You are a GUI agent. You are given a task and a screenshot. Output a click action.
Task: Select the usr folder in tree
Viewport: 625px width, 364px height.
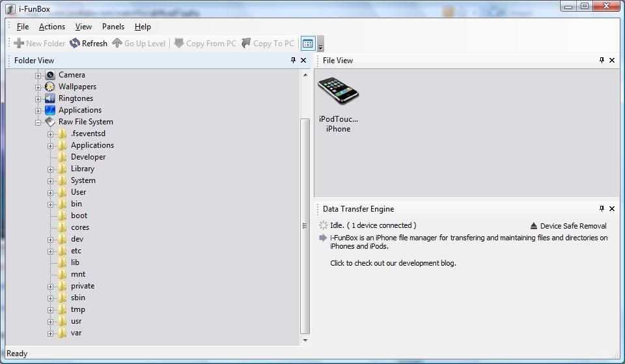click(76, 321)
